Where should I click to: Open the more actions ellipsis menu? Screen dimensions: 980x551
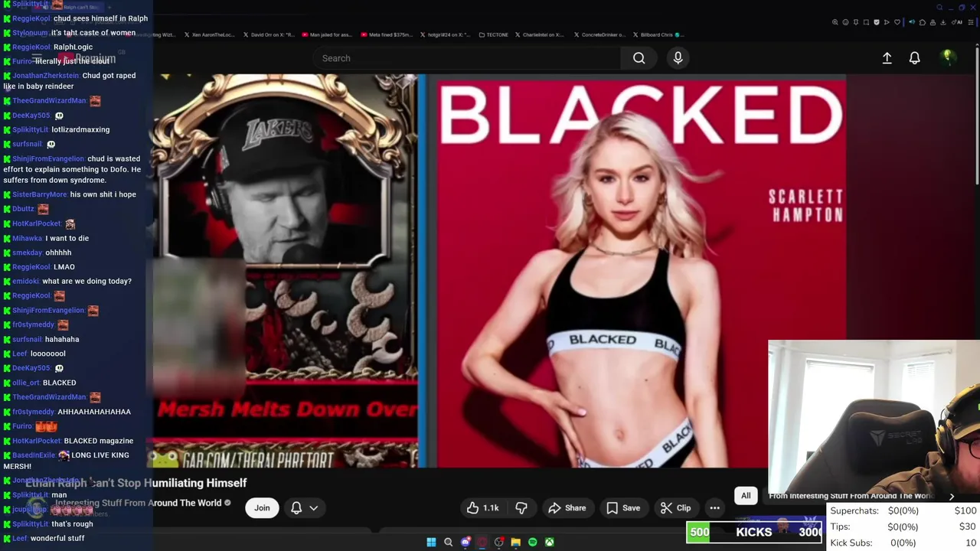(714, 508)
